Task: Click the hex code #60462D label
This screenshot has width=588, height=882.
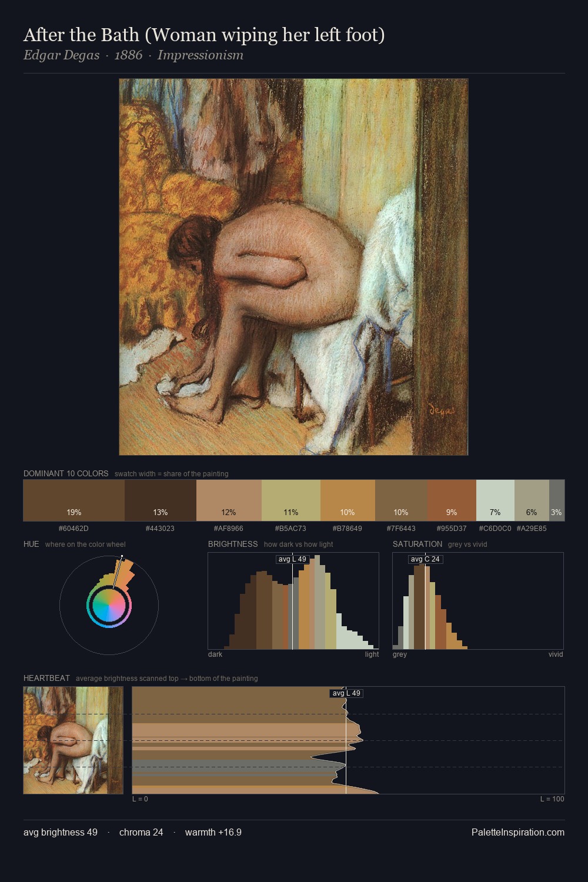Action: click(73, 529)
